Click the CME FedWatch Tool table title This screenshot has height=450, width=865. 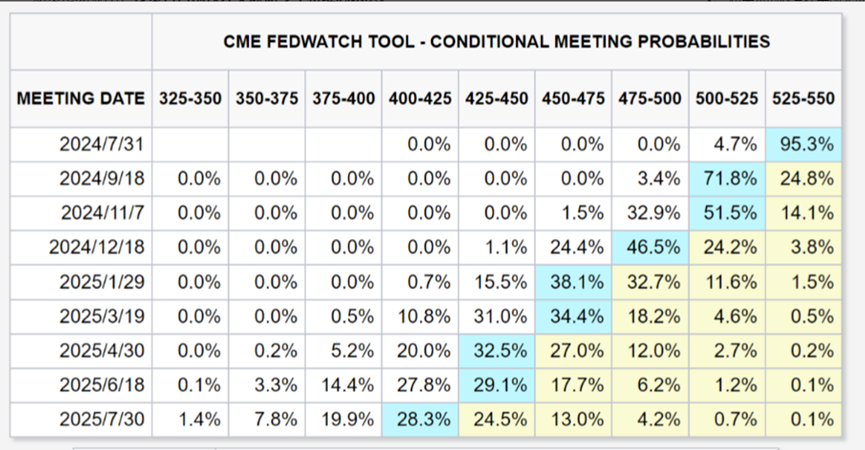pos(497,42)
